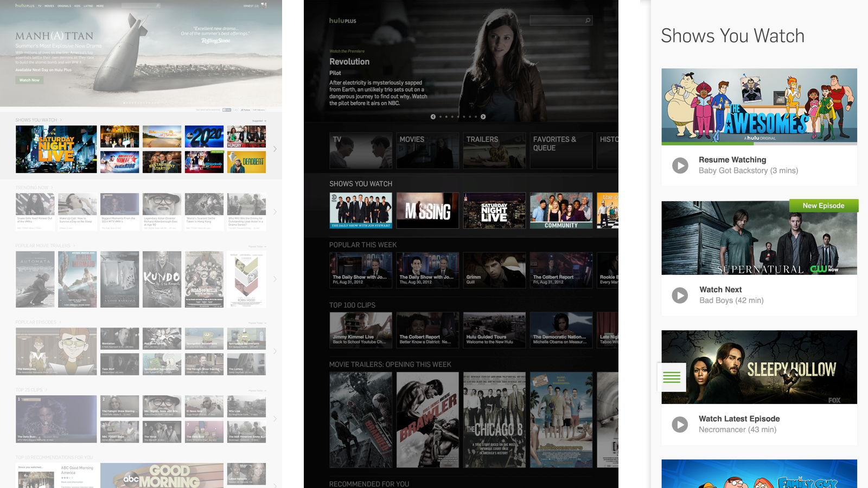
Task: Open Popular Today dropdown for Top 25 Clips
Action: pos(257,390)
